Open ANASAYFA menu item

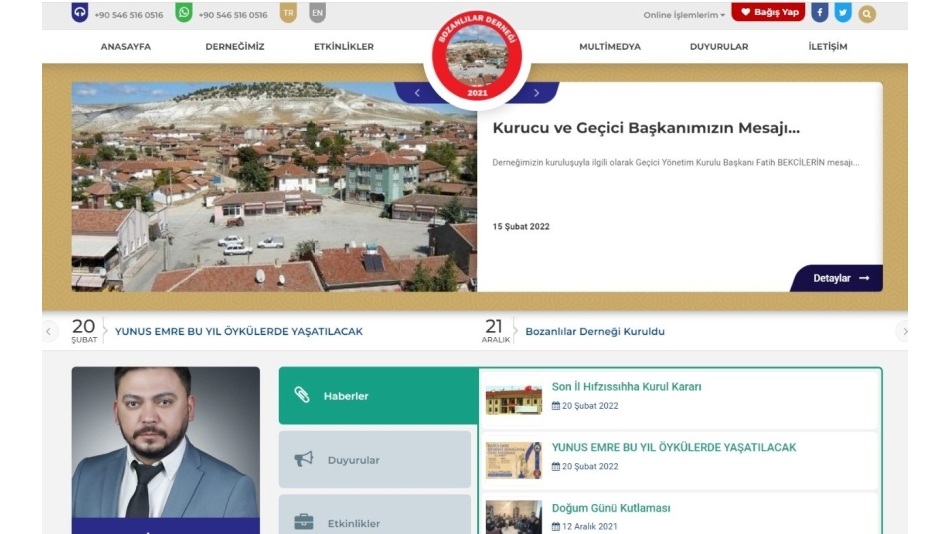pos(125,47)
